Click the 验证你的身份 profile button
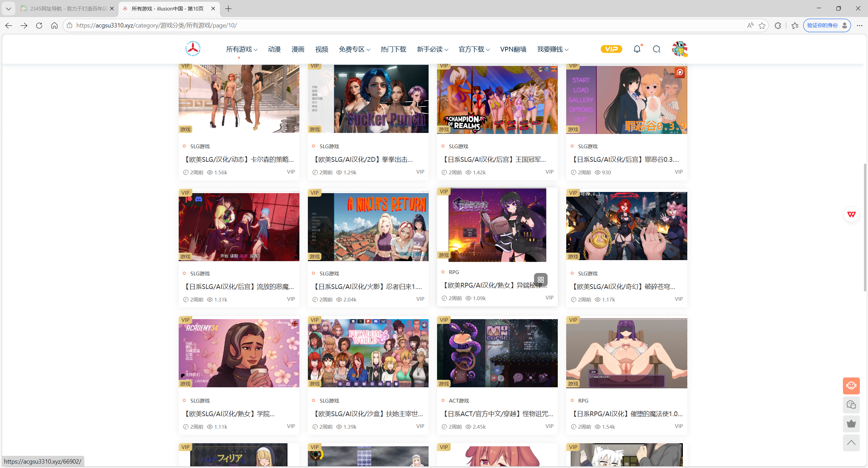The width and height of the screenshot is (868, 468). (x=827, y=25)
